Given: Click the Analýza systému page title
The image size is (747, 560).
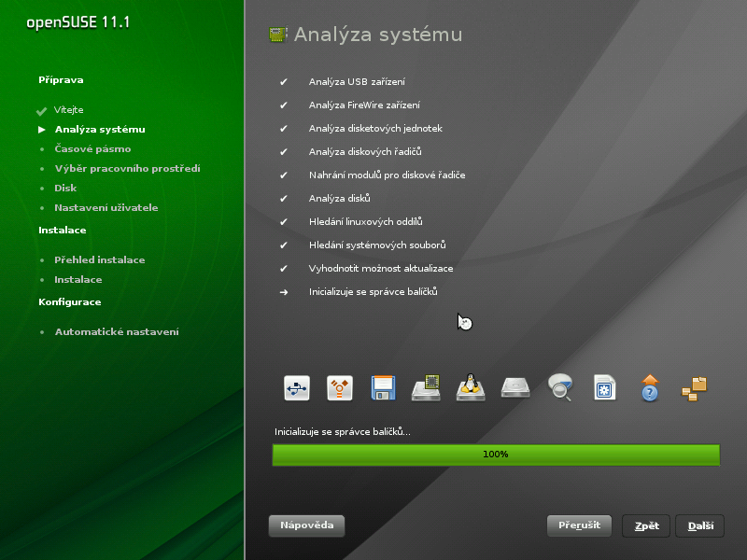Looking at the screenshot, I should (x=378, y=35).
